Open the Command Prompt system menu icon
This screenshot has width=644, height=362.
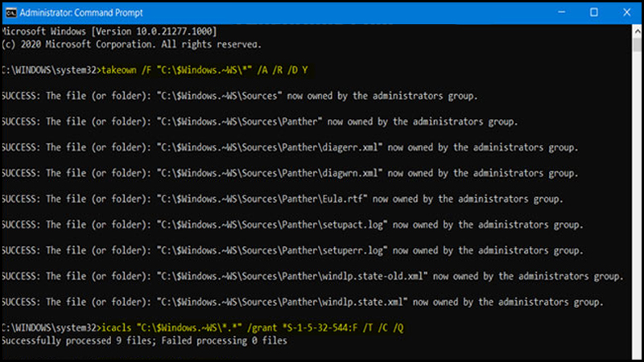click(x=11, y=13)
